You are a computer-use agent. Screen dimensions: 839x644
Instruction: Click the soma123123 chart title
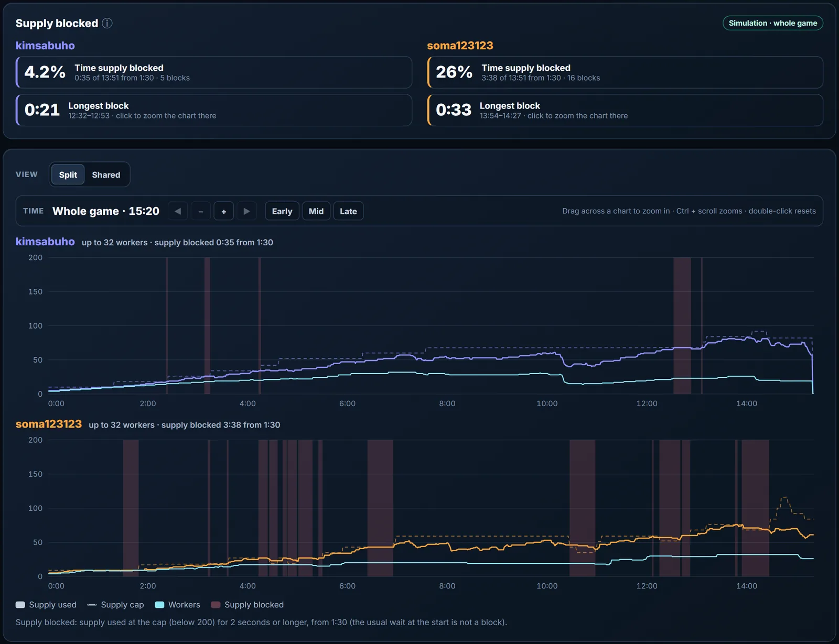click(49, 424)
